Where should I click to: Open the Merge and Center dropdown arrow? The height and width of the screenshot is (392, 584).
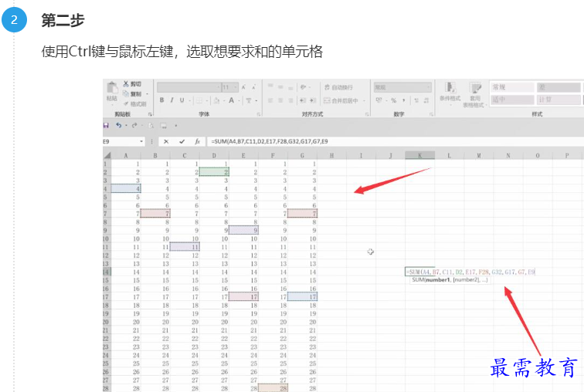(x=364, y=100)
